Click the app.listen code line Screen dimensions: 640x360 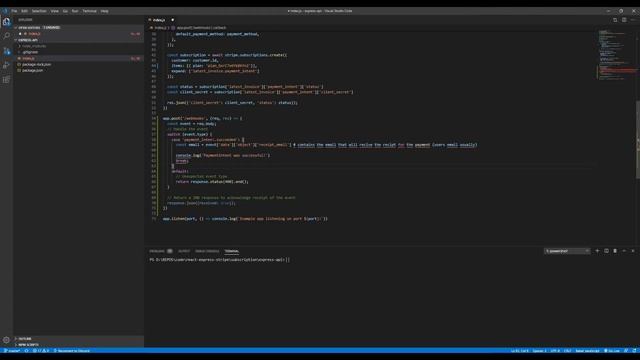(245, 219)
